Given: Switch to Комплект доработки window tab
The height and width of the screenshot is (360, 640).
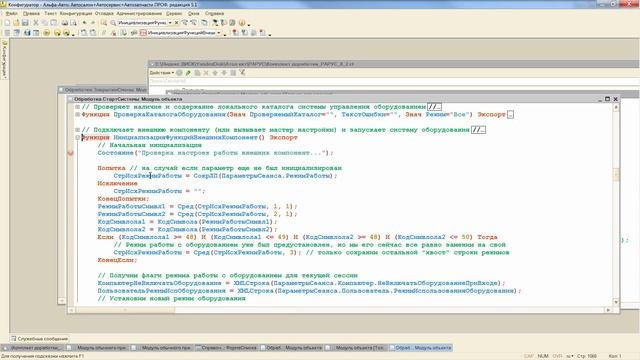Looking at the screenshot, I should pos(34,348).
